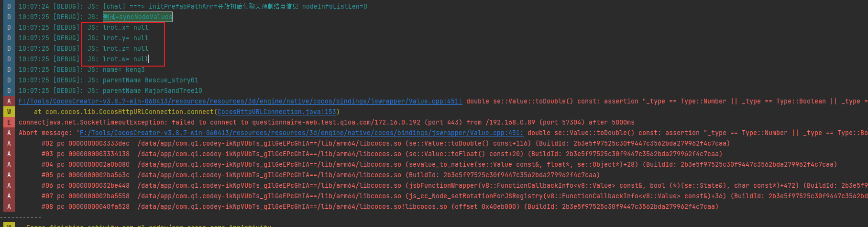Open the CocosHttpURLConnection.java:153 link

[x=276, y=112]
